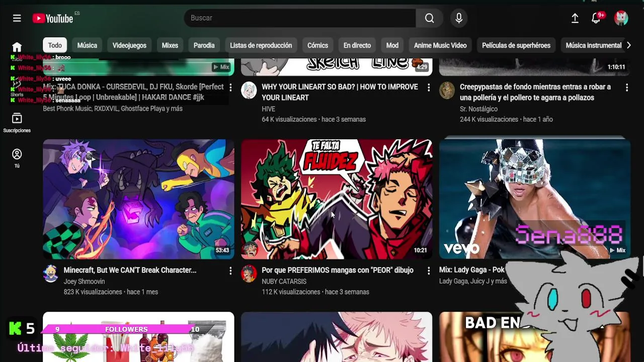Open the Tú sidebar section
The height and width of the screenshot is (362, 644).
click(x=17, y=158)
